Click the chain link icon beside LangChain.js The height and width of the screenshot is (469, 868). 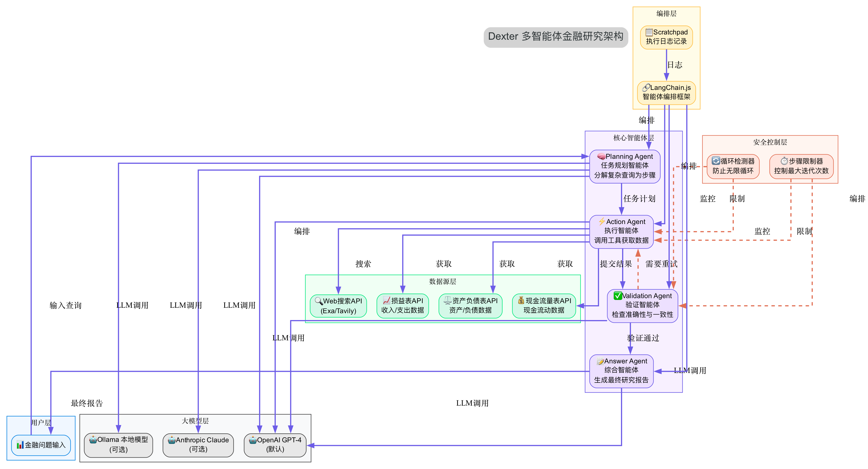(x=646, y=88)
